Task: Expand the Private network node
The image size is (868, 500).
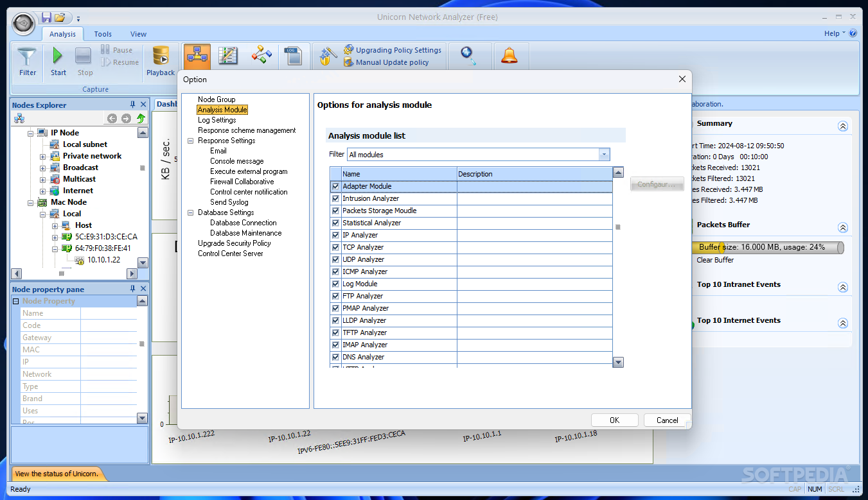Action: click(x=42, y=156)
